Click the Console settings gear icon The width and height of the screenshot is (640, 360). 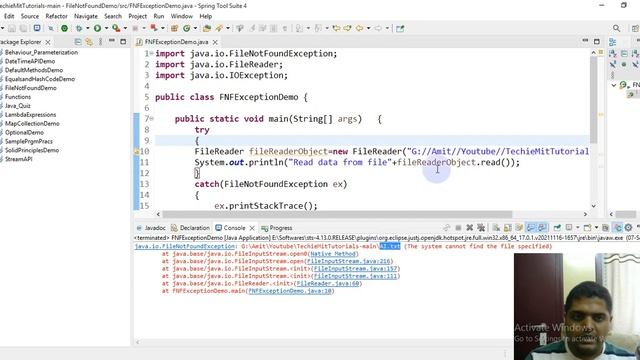click(x=628, y=227)
